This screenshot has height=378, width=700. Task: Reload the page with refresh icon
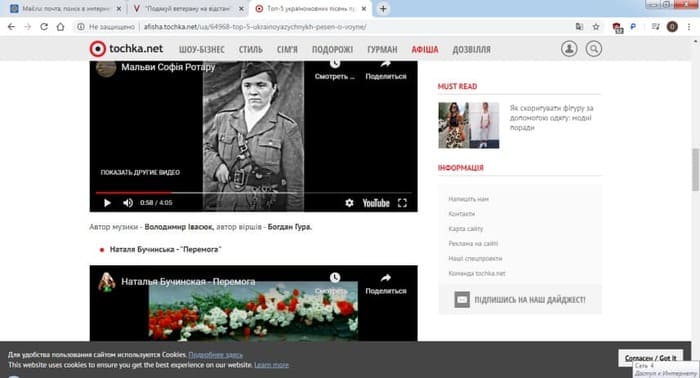click(x=44, y=27)
